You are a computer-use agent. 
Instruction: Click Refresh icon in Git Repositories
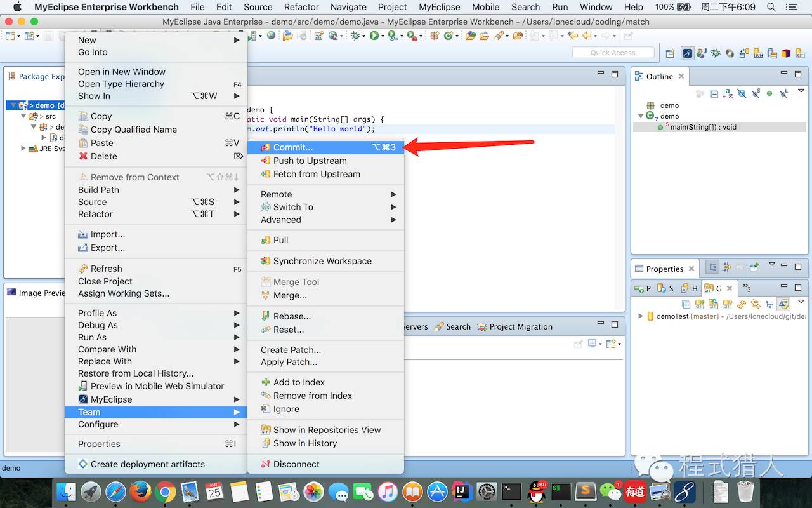pos(742,305)
